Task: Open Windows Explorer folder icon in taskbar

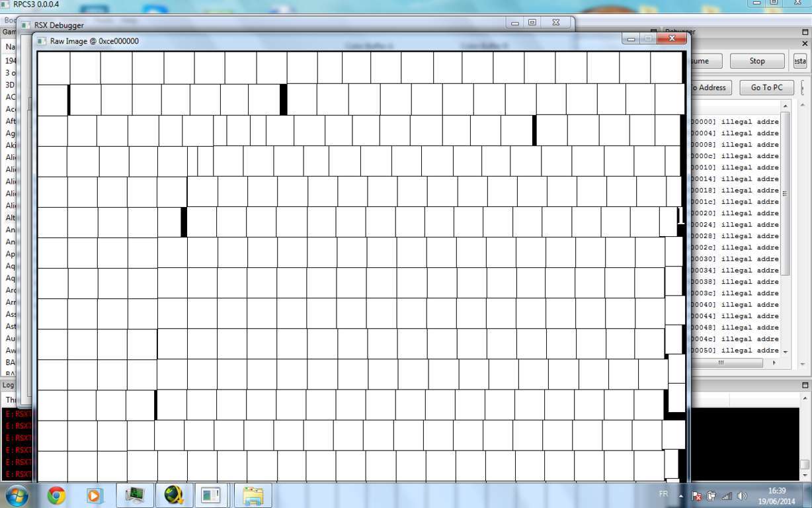Action: (x=253, y=495)
